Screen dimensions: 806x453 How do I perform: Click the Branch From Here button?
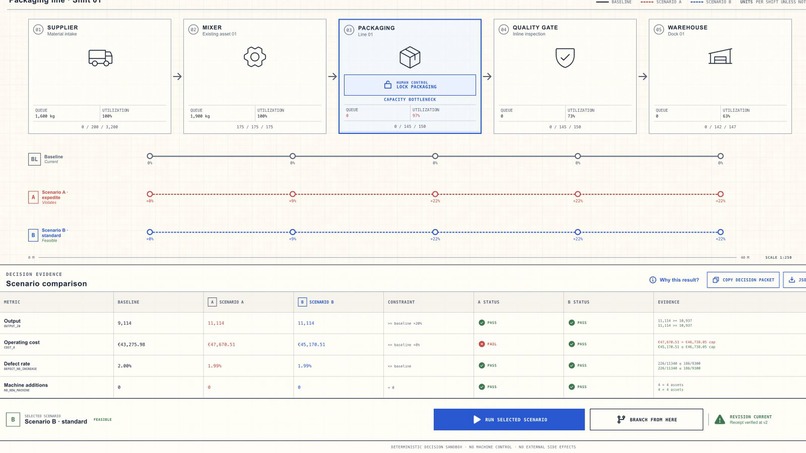pos(646,420)
